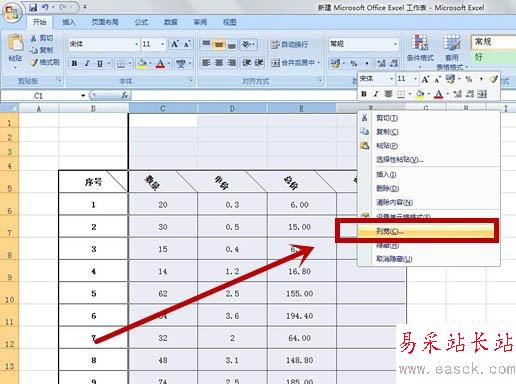Image resolution: width=516 pixels, height=384 pixels.
Task: Increase decimal places in the ribbon number group
Action: (381, 63)
